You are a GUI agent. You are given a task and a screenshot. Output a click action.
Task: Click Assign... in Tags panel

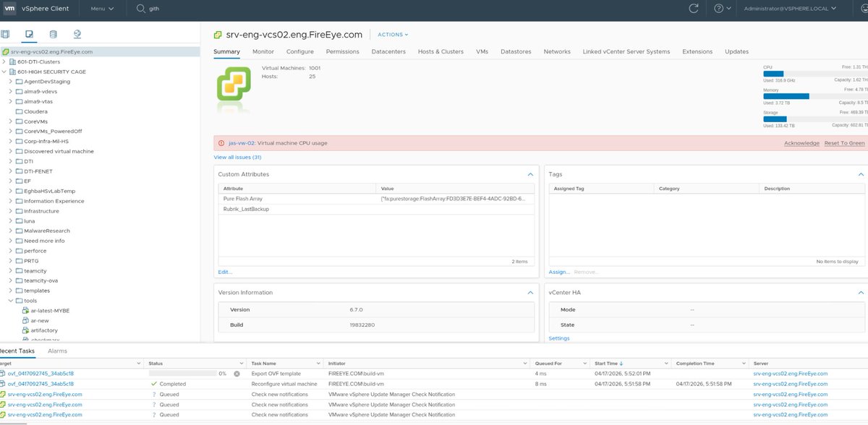[559, 272]
